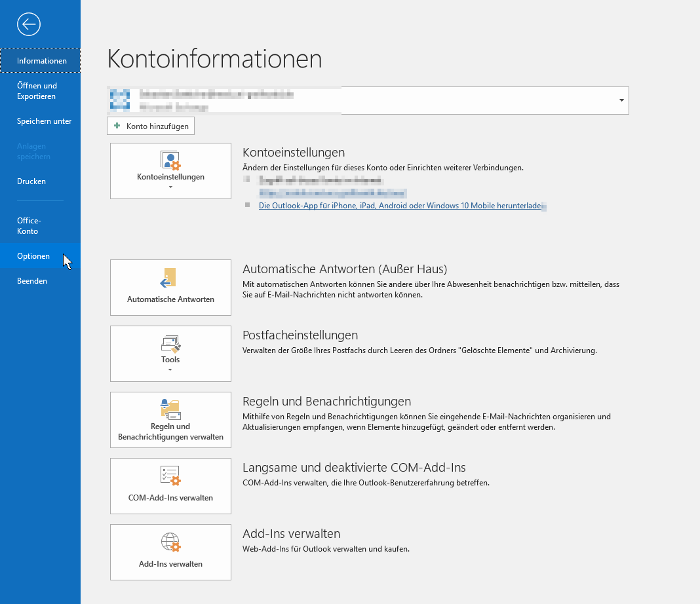700x604 pixels.
Task: Open the Drucken page
Action: 31,181
